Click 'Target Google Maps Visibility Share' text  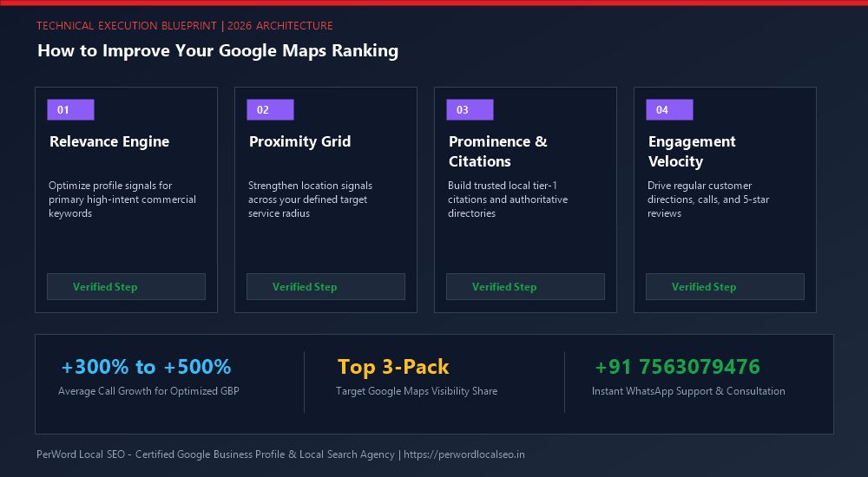coord(417,391)
